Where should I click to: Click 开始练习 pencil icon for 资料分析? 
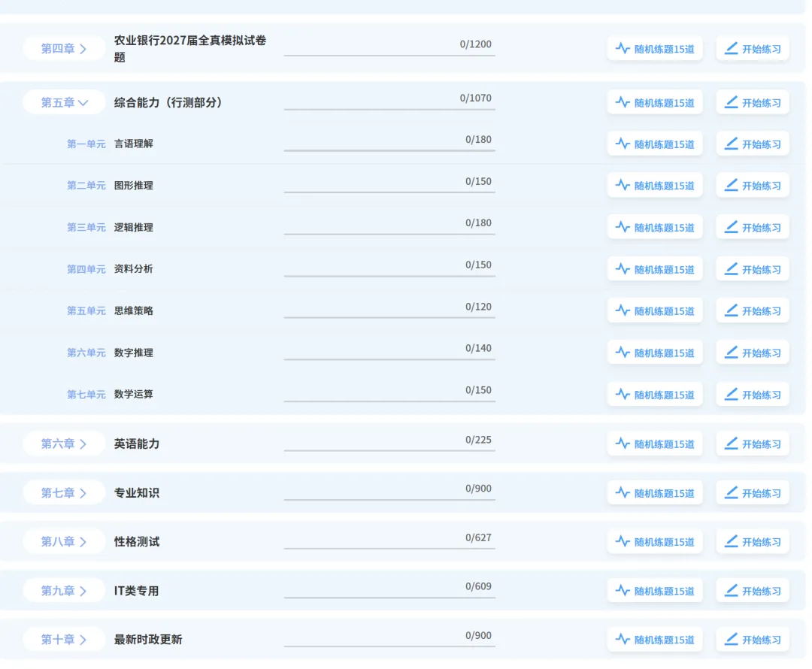[732, 269]
